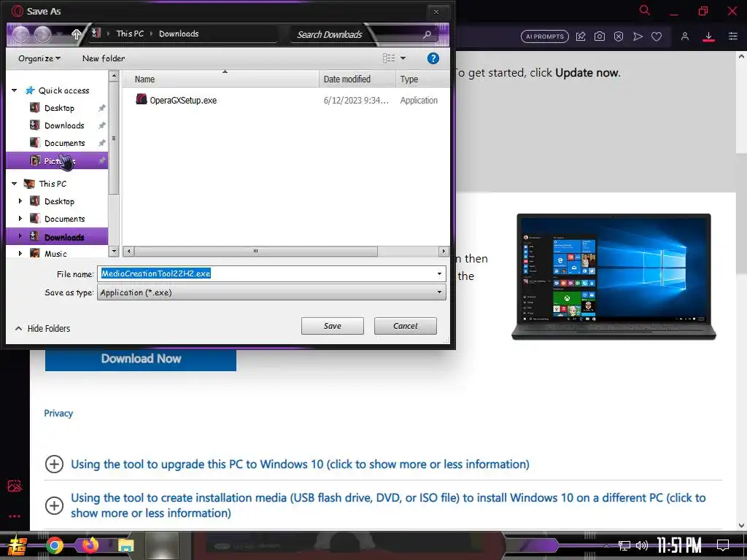Click the edit page pin icon

pyautogui.click(x=581, y=36)
